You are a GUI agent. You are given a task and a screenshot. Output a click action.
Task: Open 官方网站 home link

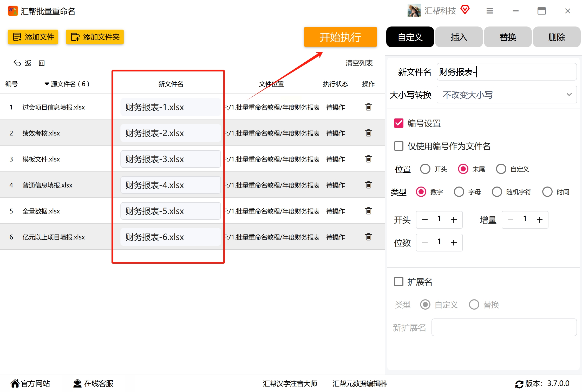coord(30,383)
